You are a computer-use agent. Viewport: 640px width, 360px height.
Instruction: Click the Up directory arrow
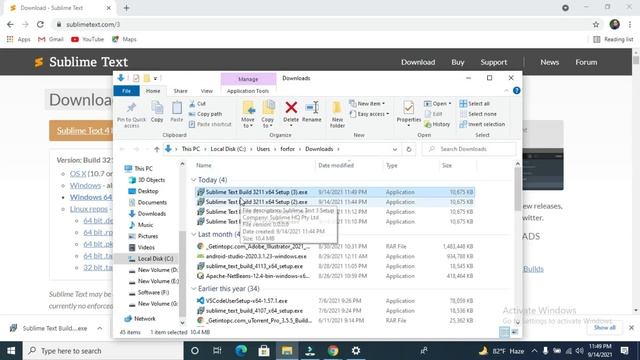tap(157, 149)
